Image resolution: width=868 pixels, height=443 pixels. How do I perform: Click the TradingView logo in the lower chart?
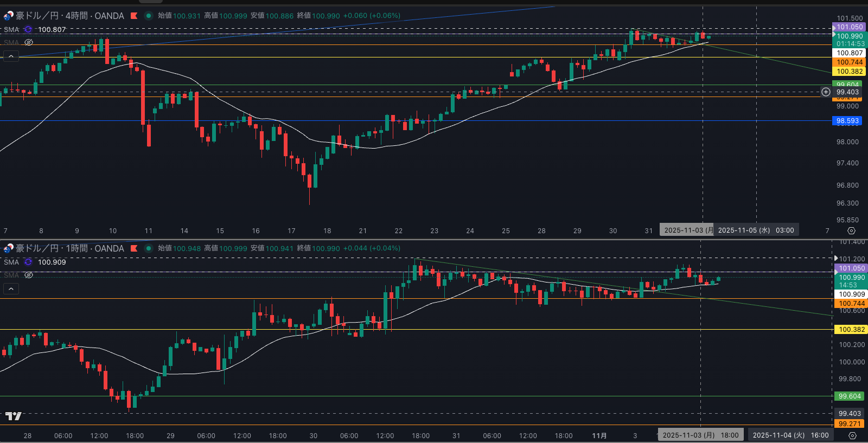[14, 416]
